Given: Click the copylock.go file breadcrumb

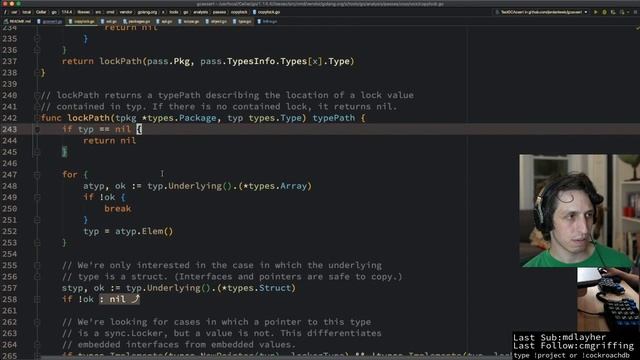Looking at the screenshot, I should coord(266,12).
